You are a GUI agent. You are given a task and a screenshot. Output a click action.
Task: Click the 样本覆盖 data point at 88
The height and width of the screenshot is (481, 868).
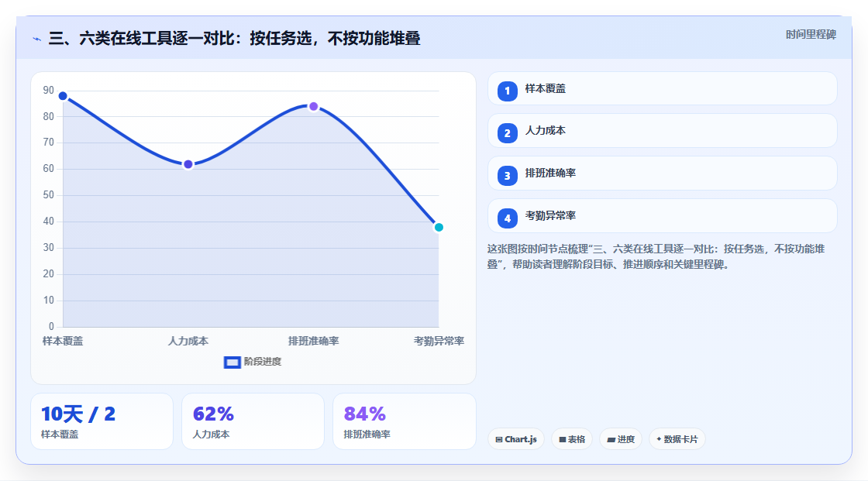pyautogui.click(x=63, y=96)
